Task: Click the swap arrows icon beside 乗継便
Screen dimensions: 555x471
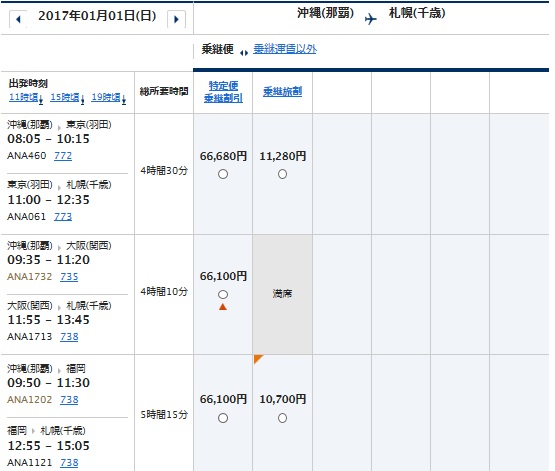Action: 244,53
